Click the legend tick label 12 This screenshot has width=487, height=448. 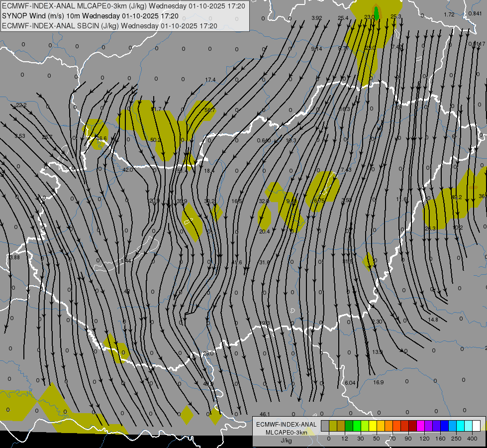345,439
